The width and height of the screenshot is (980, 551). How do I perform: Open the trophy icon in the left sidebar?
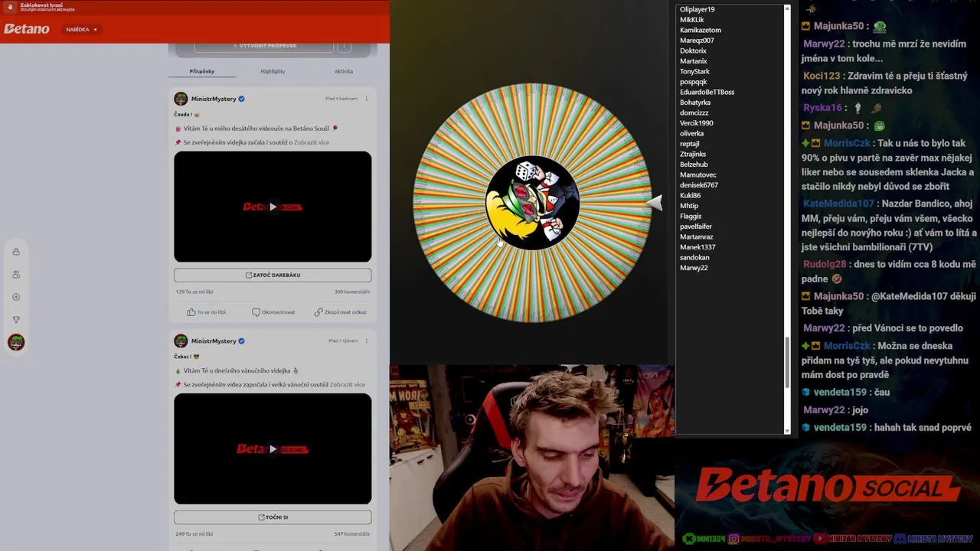pyautogui.click(x=16, y=320)
